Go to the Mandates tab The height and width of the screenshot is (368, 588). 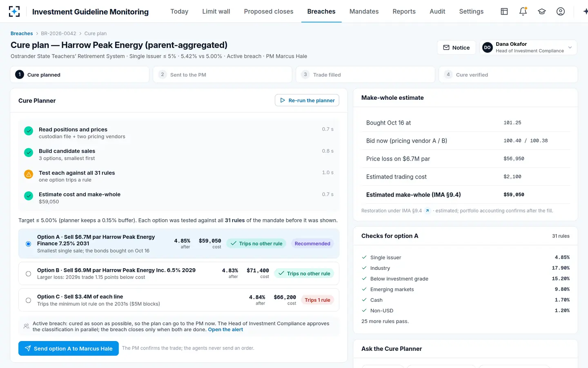click(364, 11)
